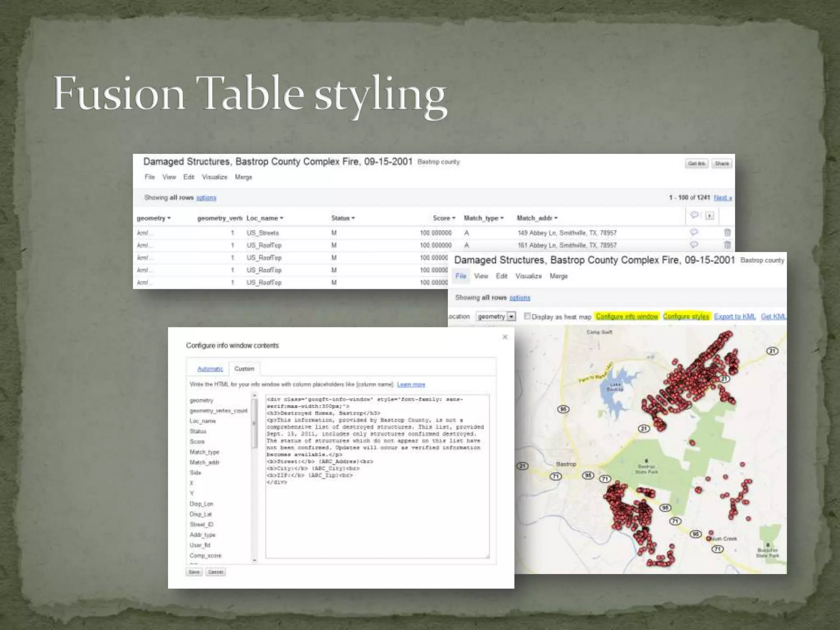Select Loc_name in dialog column list

coord(203,421)
